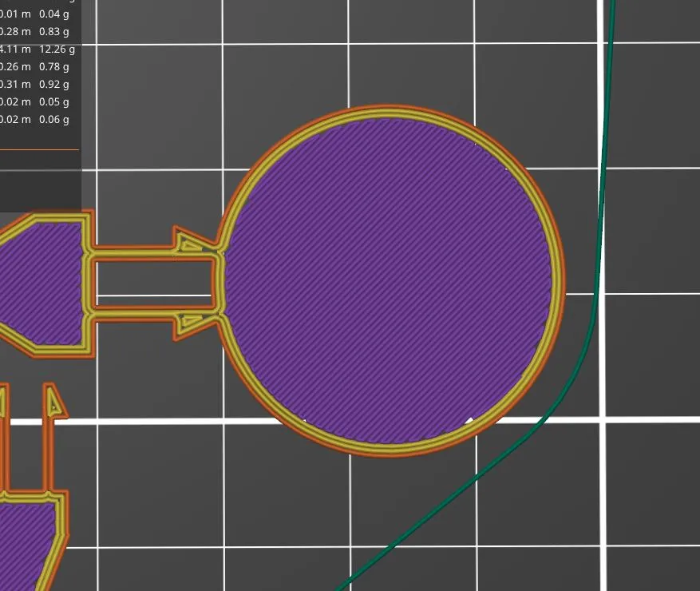Image resolution: width=700 pixels, height=591 pixels.
Task: Click the purple infill of the left polygon part
Action: (x=40, y=280)
